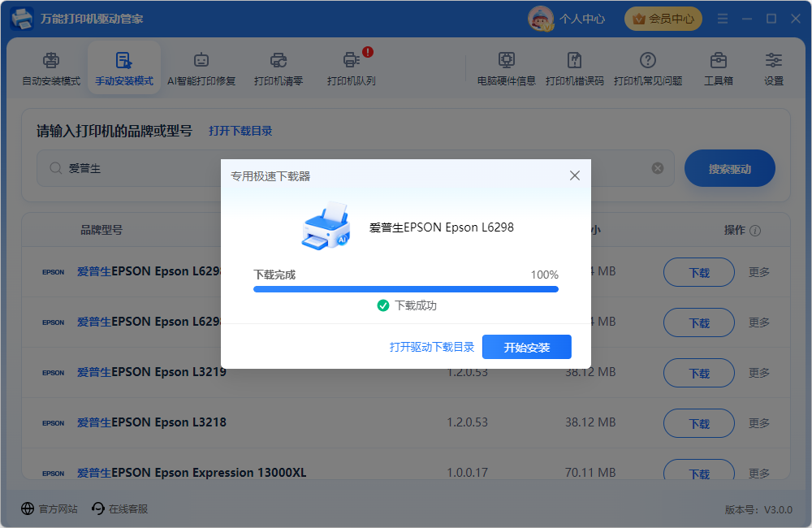The image size is (812, 528).
Task: Open the 自动安装模式 toolbar item
Action: click(x=50, y=68)
